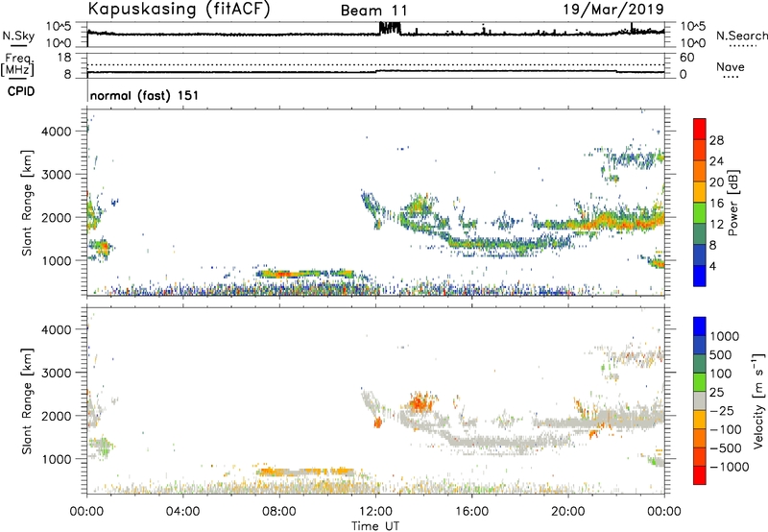
Task: Pick the light green segment of Power colorbar
Action: point(700,213)
